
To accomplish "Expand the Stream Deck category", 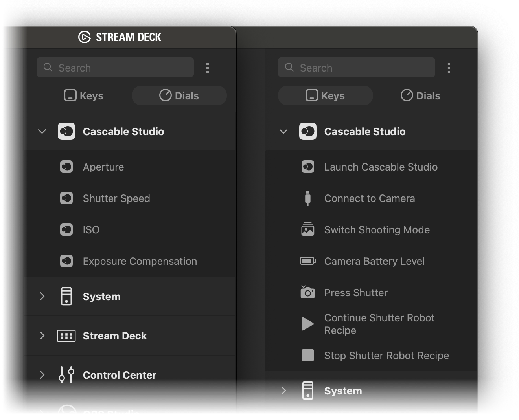I will 42,336.
